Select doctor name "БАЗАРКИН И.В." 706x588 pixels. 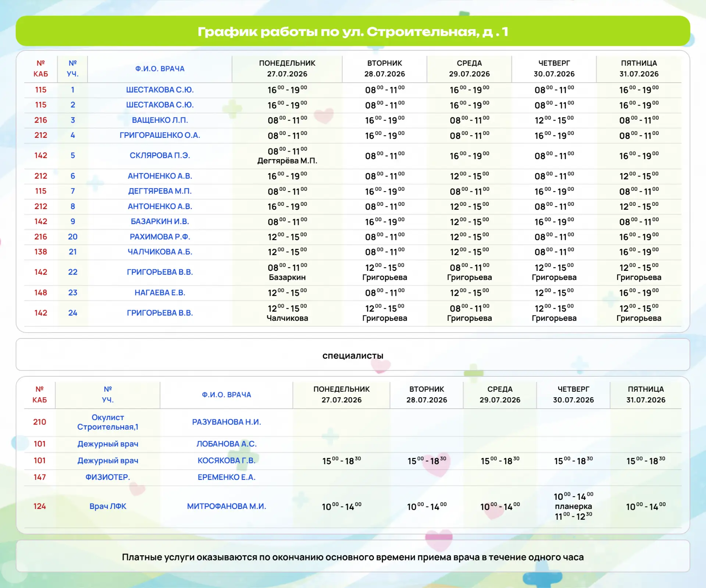pos(160,222)
